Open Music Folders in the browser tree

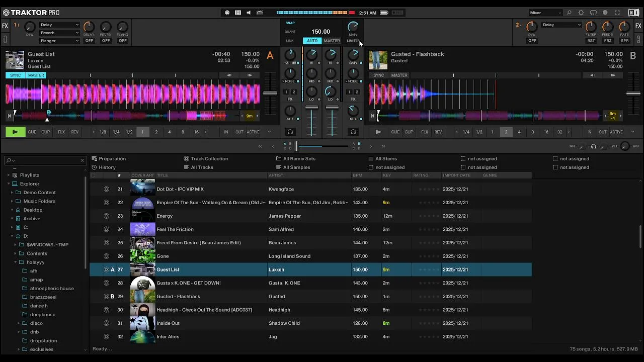39,201
